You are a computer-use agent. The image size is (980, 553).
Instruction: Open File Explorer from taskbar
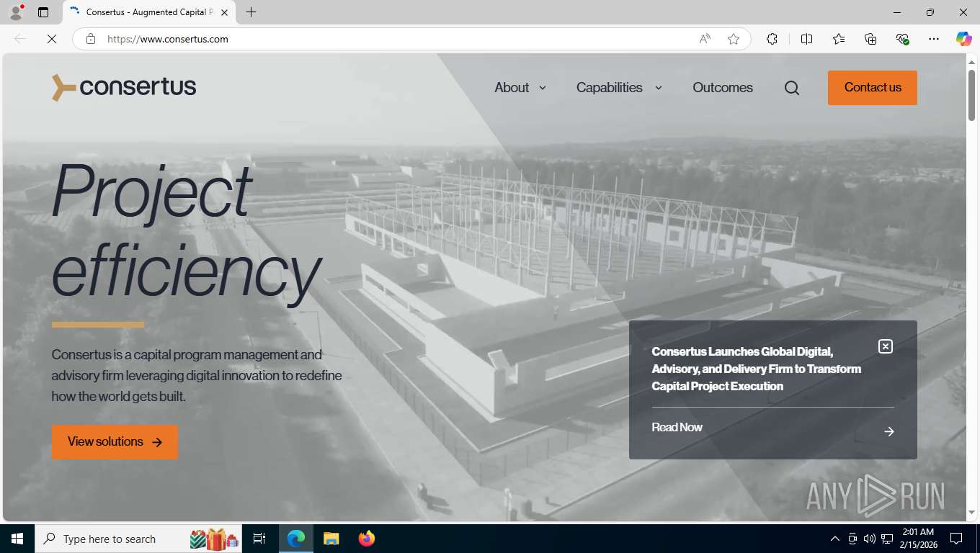[x=331, y=539]
